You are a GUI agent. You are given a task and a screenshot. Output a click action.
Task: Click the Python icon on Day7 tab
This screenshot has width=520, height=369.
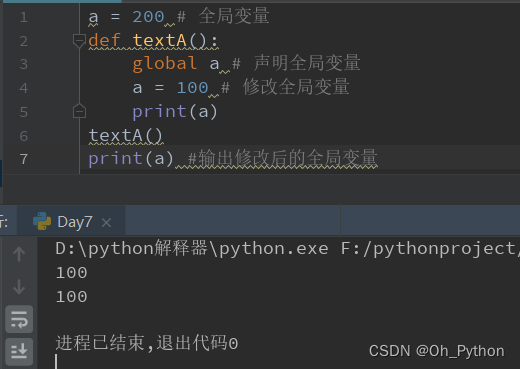[x=42, y=221]
